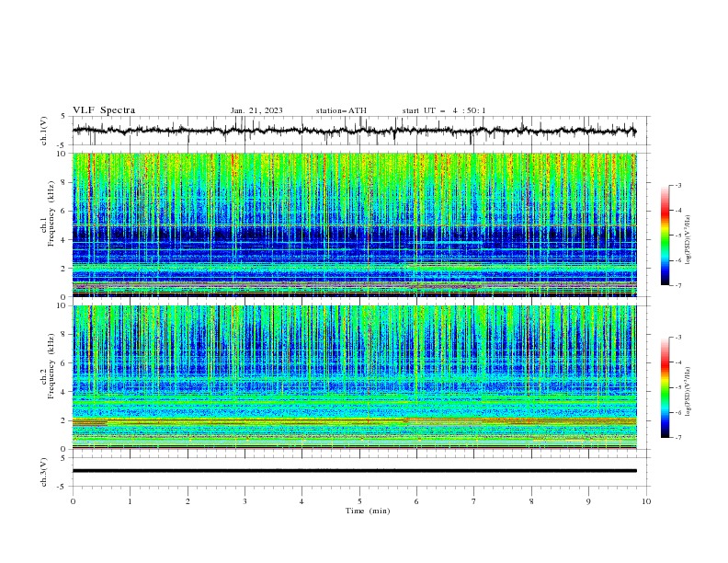Screen dimensions: 728x563
Task: Click the ch.2 spectrogram color scale bar
Action: [x=665, y=387]
